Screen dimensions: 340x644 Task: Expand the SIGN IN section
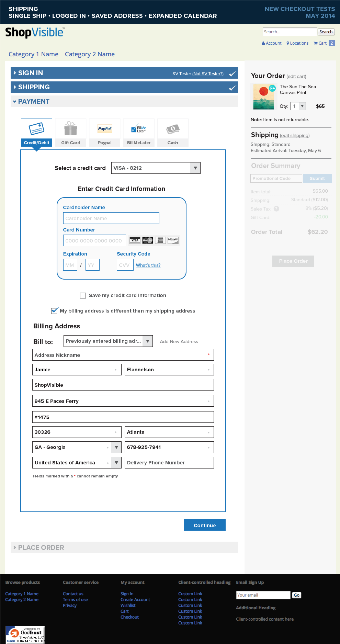tap(124, 73)
